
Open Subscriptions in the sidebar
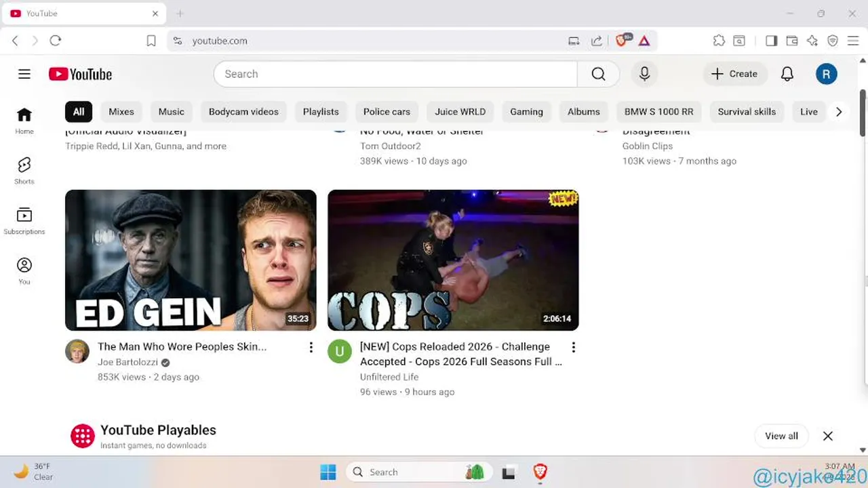pos(24,221)
